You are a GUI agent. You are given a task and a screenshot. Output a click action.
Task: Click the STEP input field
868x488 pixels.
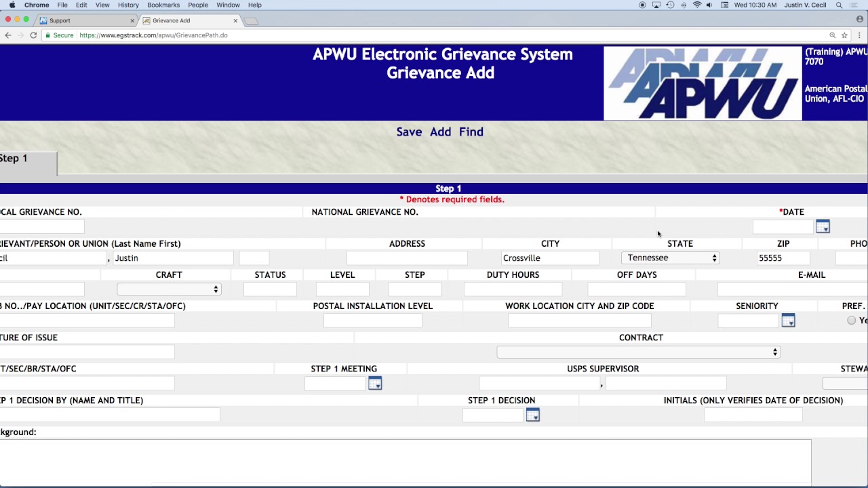[415, 289]
